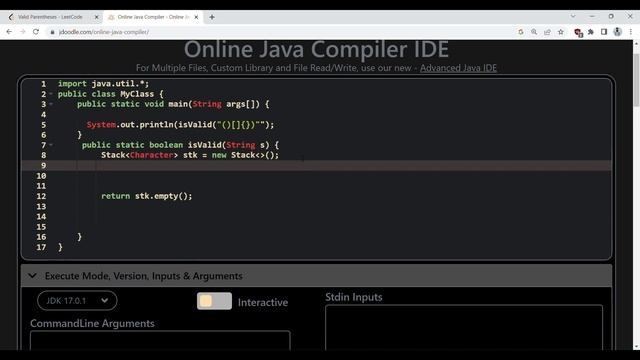
Task: Close the Valid Parentheses LeetCode tab
Action: pos(96,17)
